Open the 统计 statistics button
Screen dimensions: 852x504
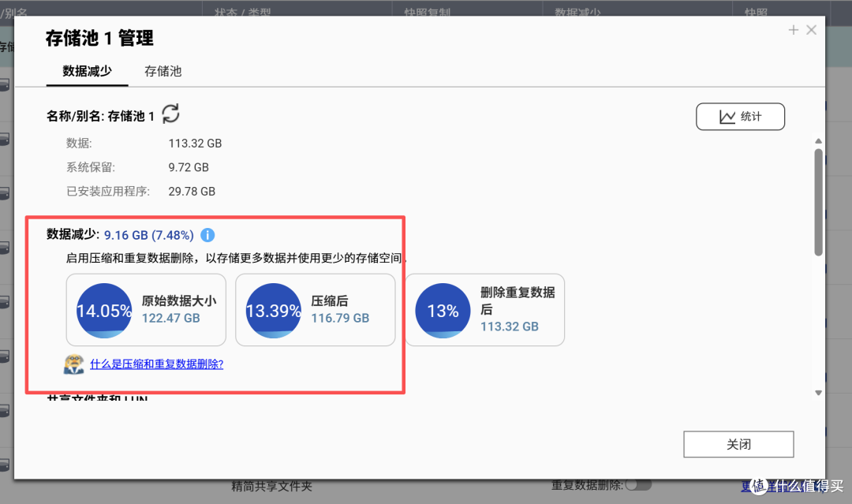pyautogui.click(x=740, y=117)
